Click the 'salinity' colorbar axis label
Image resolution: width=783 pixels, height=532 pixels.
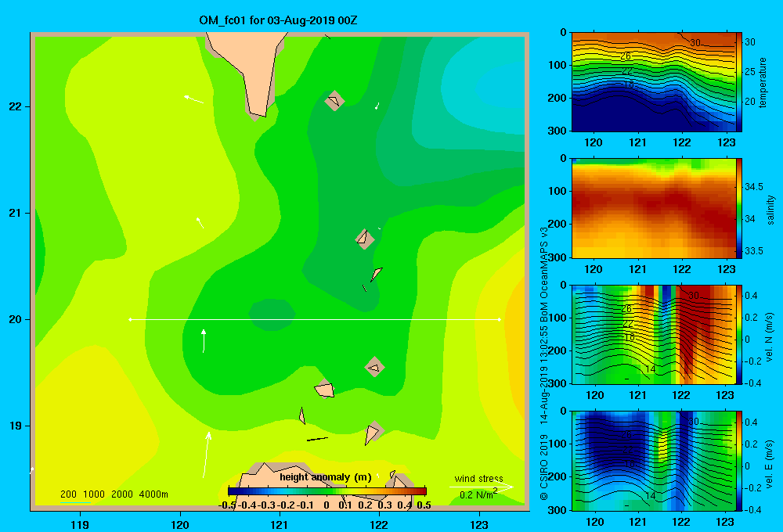[x=770, y=210]
